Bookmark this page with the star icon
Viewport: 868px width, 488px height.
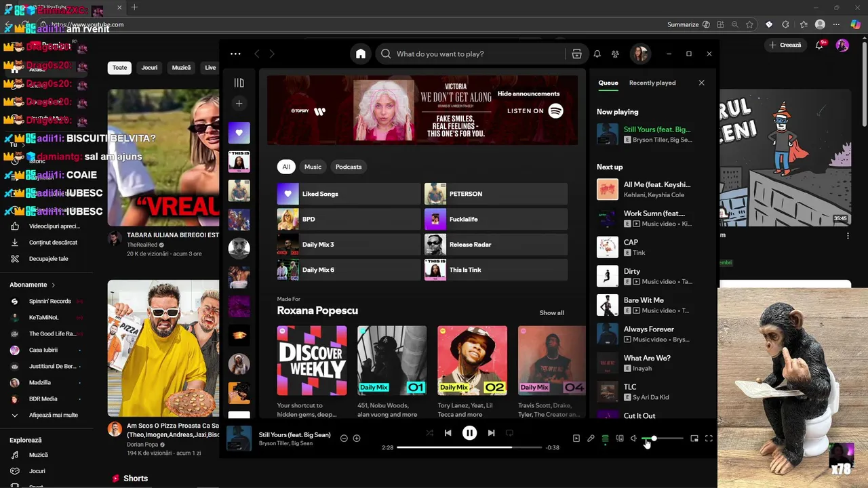749,24
